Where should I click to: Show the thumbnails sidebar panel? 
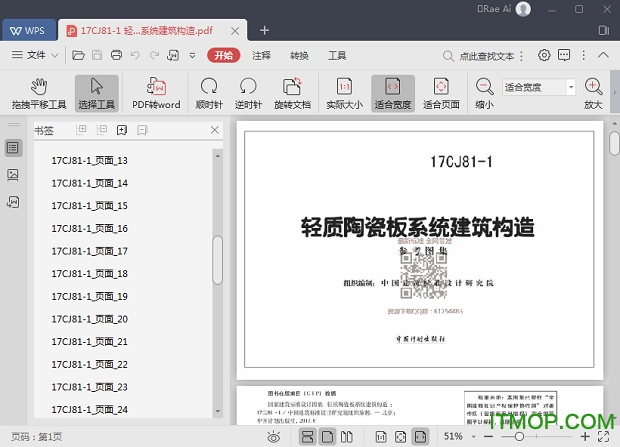(x=13, y=175)
